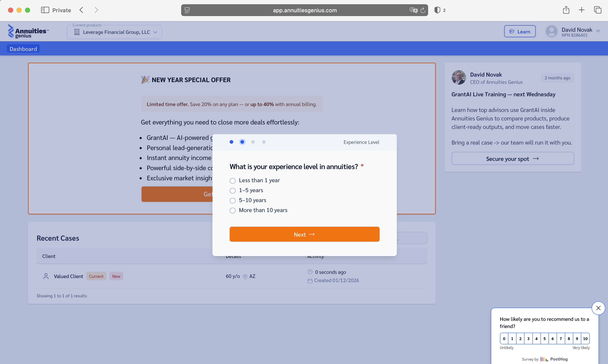The width and height of the screenshot is (608, 364).
Task: Select Less than 1 year option
Action: pos(232,181)
